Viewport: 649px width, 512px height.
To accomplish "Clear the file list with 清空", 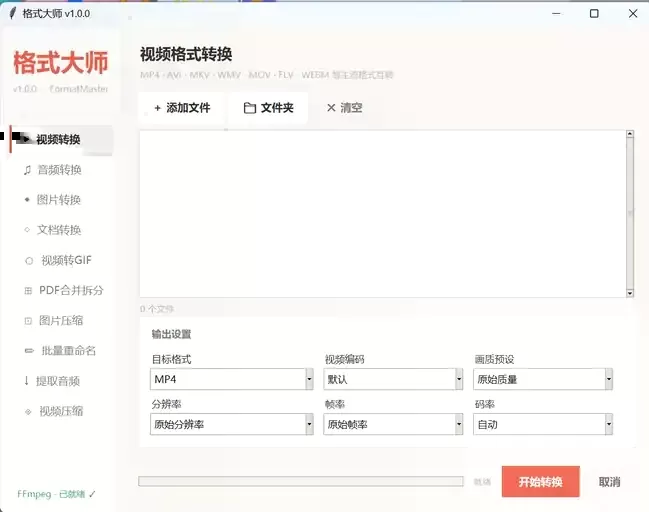I will pos(344,108).
